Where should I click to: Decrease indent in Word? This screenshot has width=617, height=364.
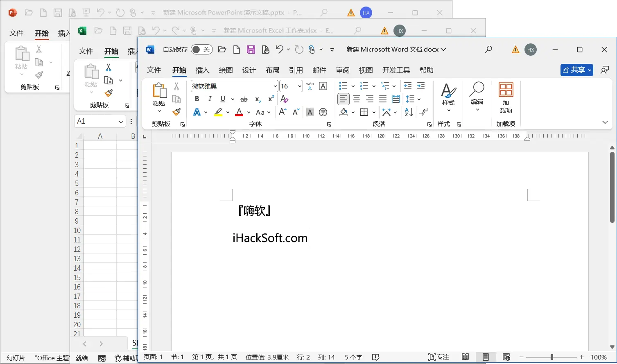pyautogui.click(x=408, y=86)
